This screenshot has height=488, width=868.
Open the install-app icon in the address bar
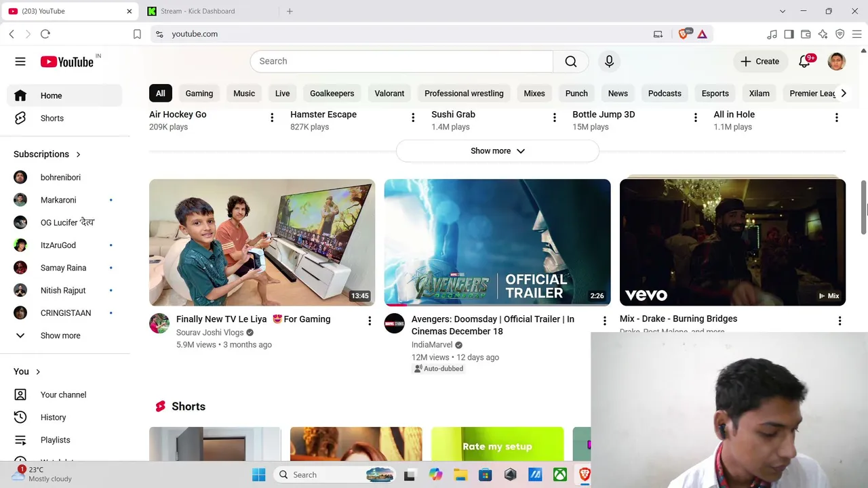coord(658,34)
